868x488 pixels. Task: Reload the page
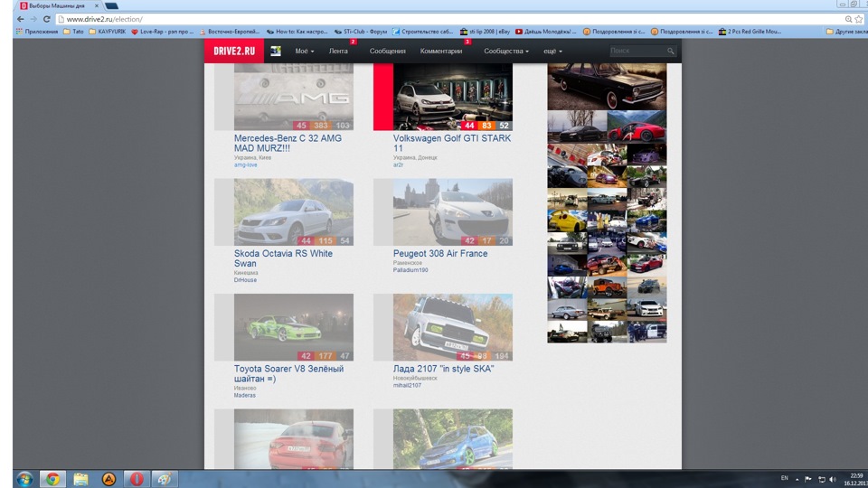coord(47,19)
